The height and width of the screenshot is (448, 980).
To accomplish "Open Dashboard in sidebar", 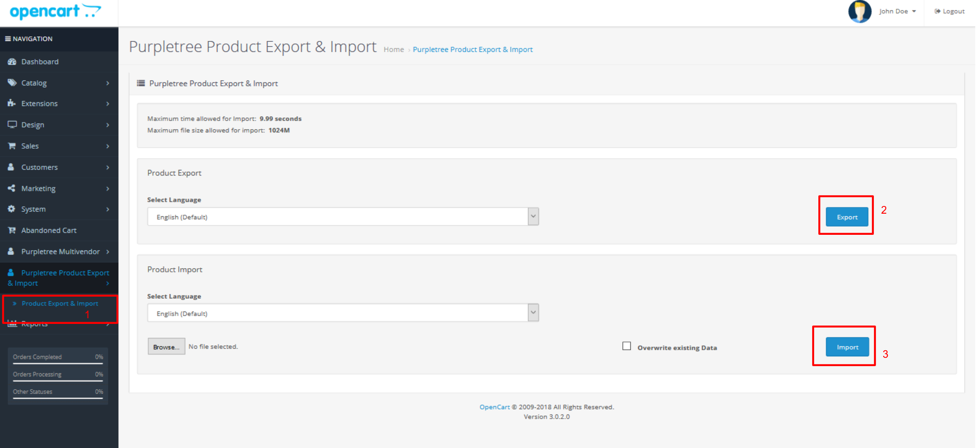I will coord(59,62).
